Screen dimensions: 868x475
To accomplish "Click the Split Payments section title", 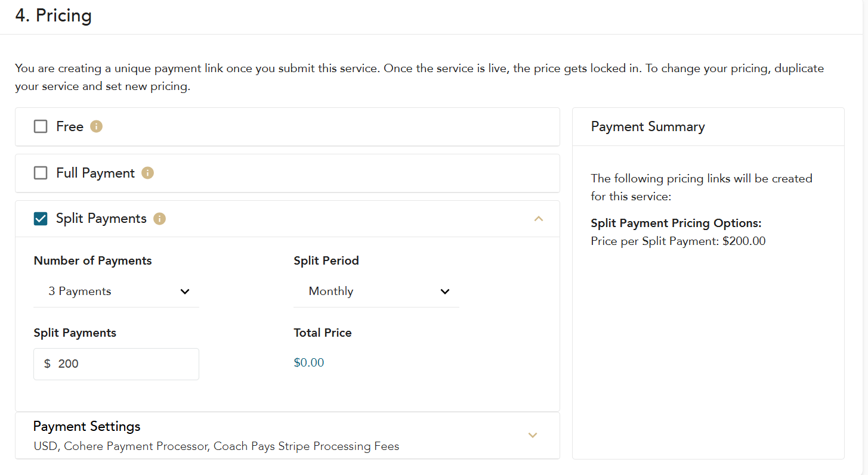I will pos(101,219).
